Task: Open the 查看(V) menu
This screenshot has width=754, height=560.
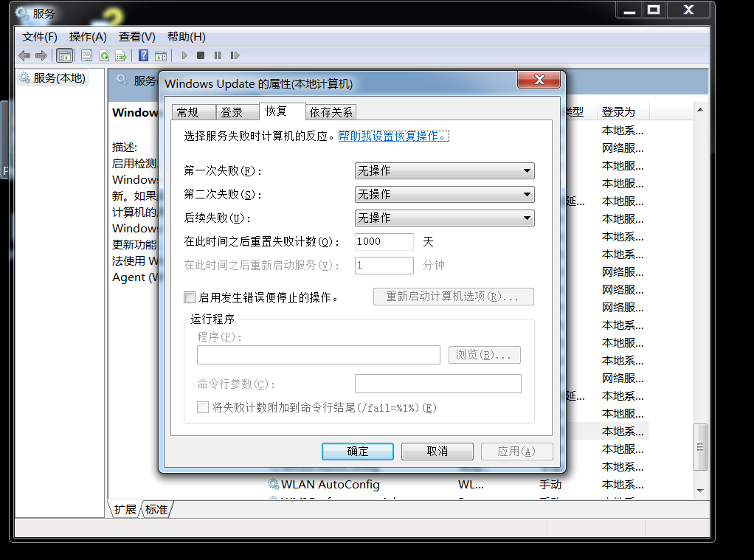Action: click(x=137, y=37)
